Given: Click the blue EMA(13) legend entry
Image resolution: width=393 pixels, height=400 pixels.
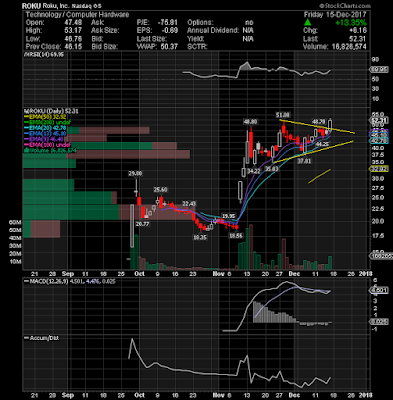Looking at the screenshot, I should (x=45, y=134).
